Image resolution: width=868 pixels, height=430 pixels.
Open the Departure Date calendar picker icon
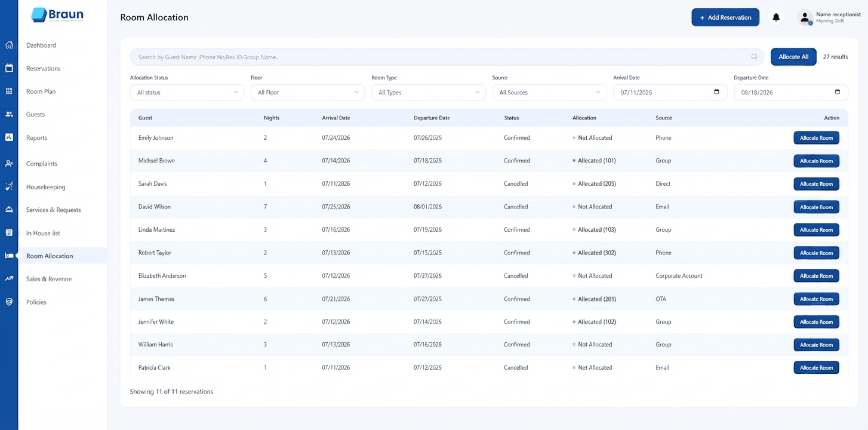point(837,92)
